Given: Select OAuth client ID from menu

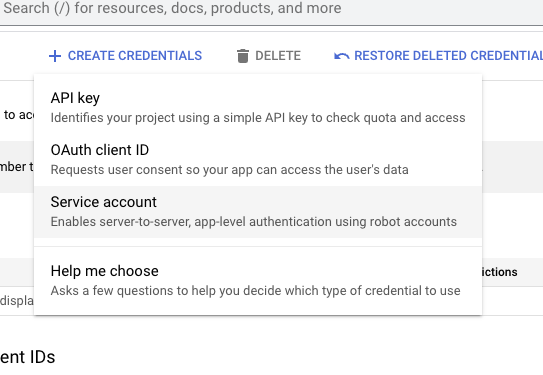Looking at the screenshot, I should click(258, 160).
